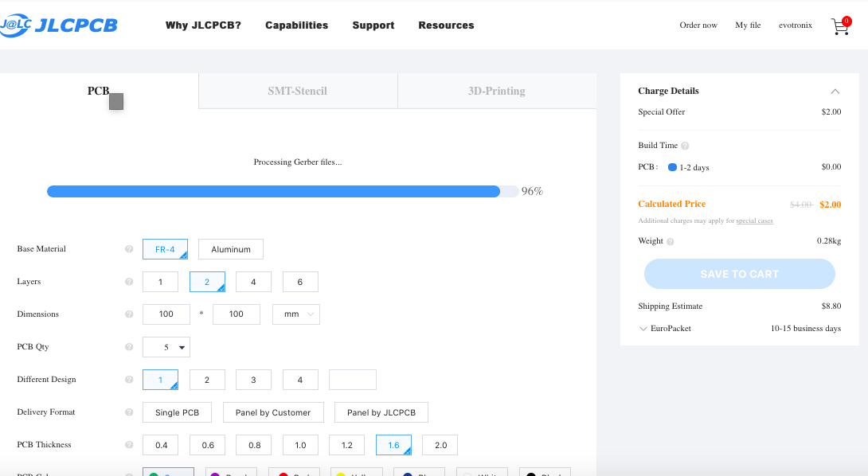The image size is (868, 476).
Task: Choose 1 layer option
Action: point(161,282)
